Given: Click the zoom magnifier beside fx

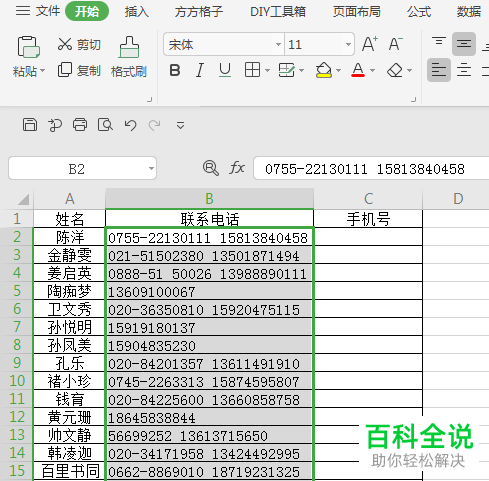Looking at the screenshot, I should [211, 168].
